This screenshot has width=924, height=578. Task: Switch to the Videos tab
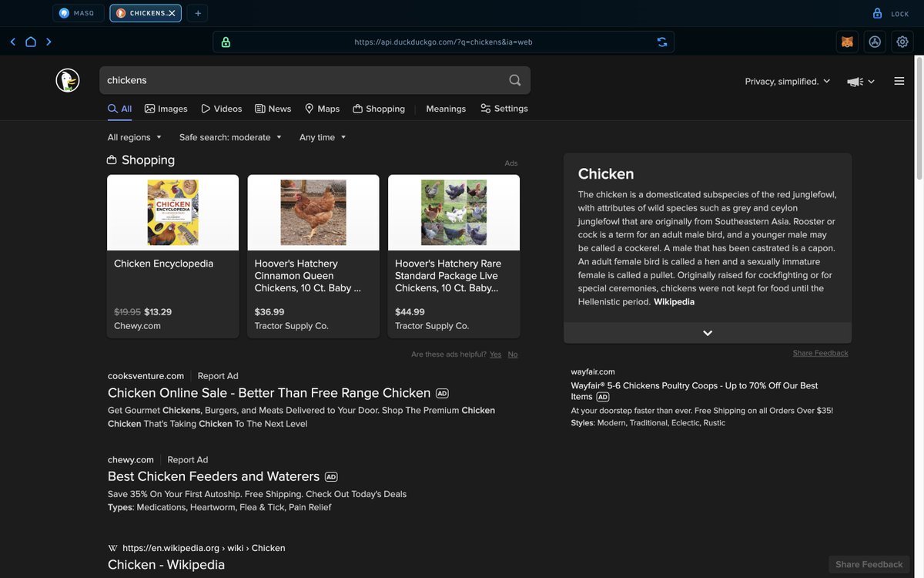(x=222, y=109)
